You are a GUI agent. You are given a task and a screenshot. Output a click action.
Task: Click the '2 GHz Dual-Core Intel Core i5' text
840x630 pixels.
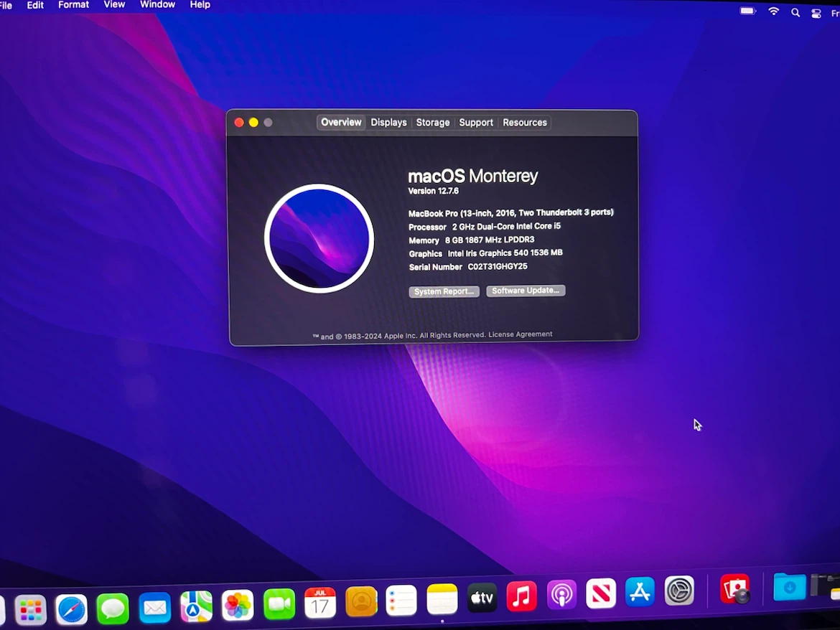(x=506, y=227)
